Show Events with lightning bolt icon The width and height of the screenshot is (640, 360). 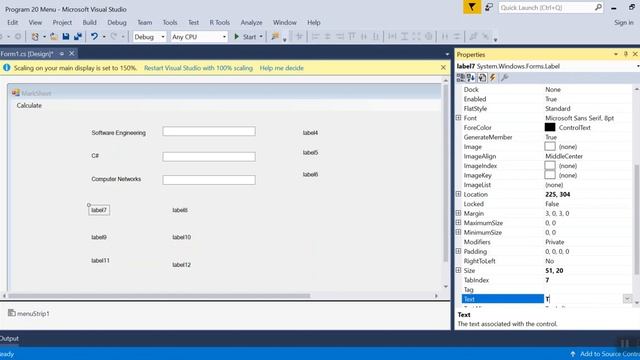click(x=493, y=78)
